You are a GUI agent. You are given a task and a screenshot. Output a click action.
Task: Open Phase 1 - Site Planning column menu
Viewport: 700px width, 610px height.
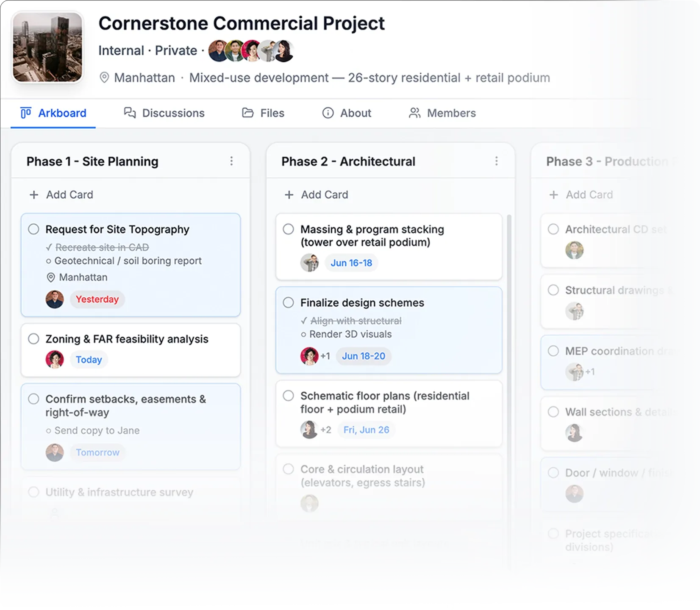click(x=231, y=161)
